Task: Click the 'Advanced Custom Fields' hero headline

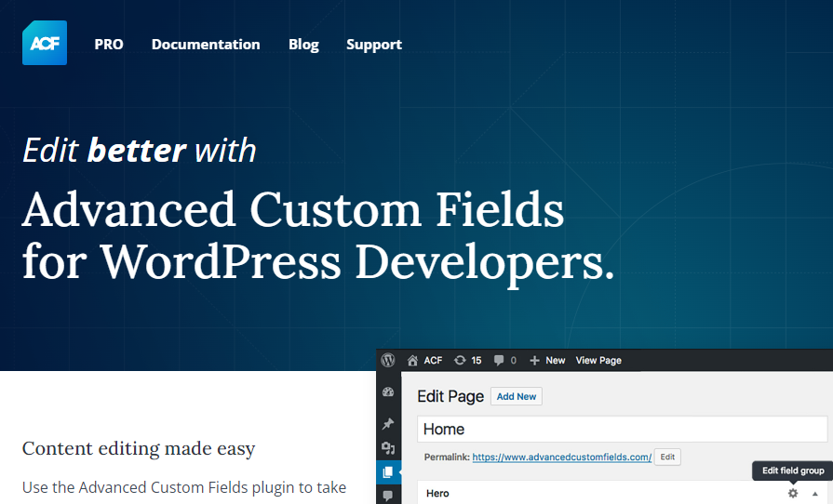Action: click(x=293, y=209)
